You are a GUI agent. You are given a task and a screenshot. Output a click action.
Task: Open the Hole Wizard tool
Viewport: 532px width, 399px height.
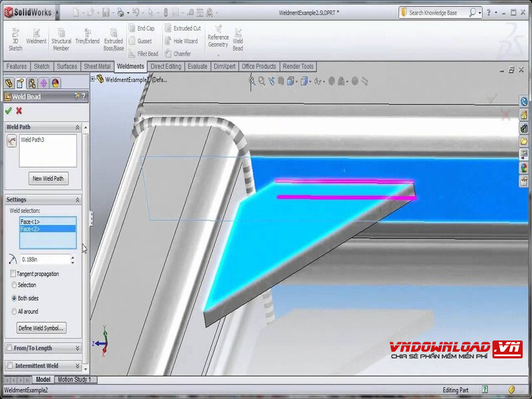click(181, 41)
